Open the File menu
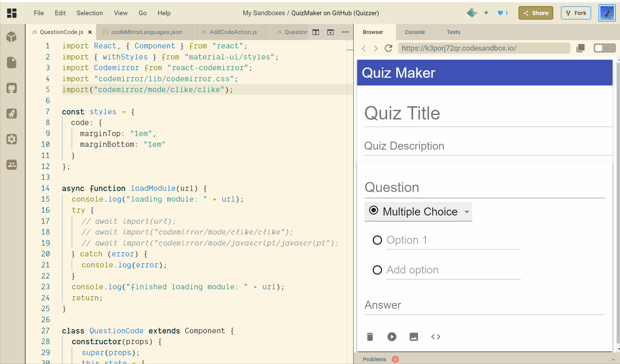 pyautogui.click(x=39, y=13)
